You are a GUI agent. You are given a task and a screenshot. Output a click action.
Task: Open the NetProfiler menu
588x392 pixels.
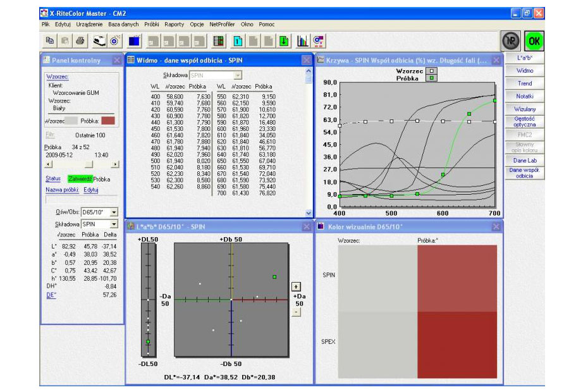click(222, 25)
